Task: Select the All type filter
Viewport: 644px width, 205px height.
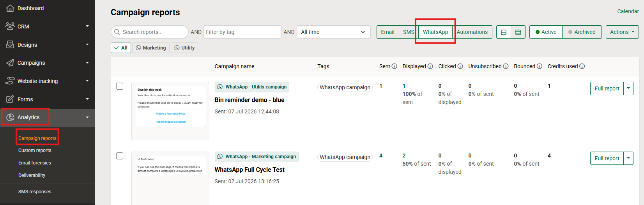Action: pyautogui.click(x=121, y=48)
